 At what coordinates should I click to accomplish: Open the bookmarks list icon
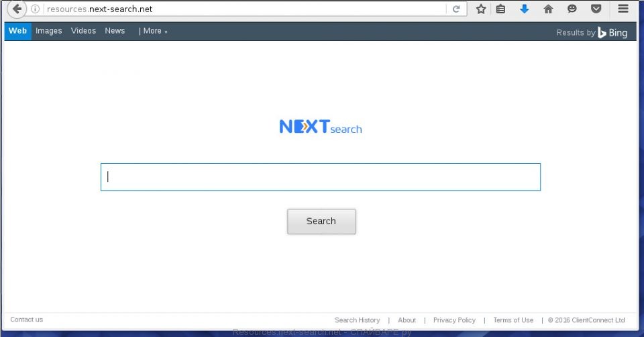click(x=500, y=9)
